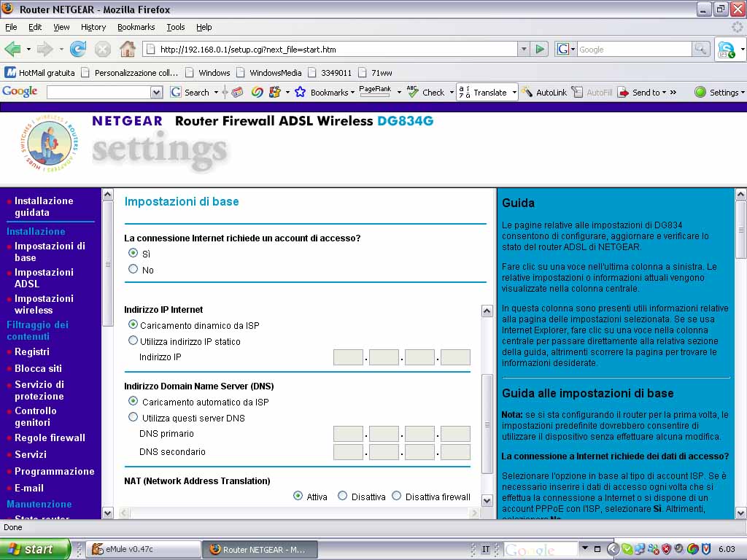The width and height of the screenshot is (747, 560).
Task: Open the Tools menu
Action: [175, 27]
